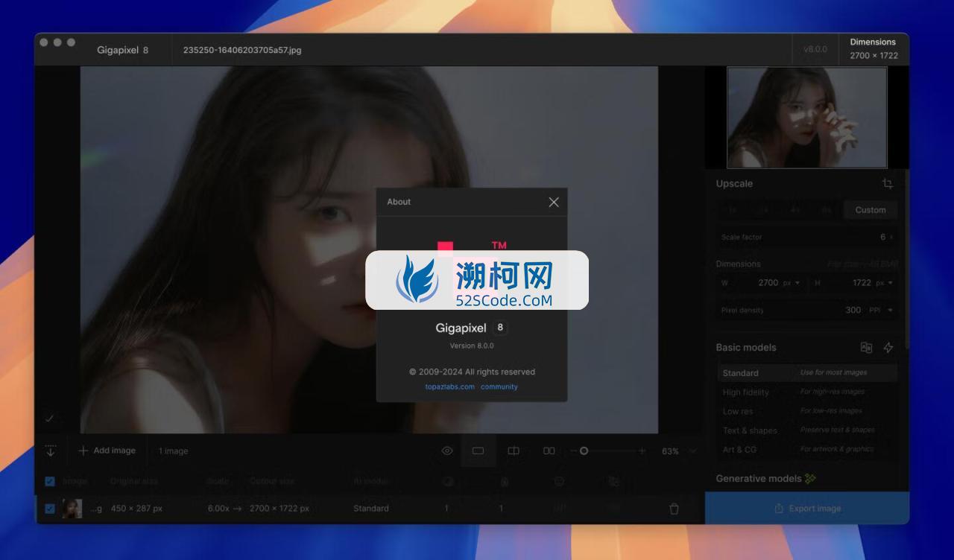
Task: Click the Generative models sparkle icon
Action: pos(810,478)
